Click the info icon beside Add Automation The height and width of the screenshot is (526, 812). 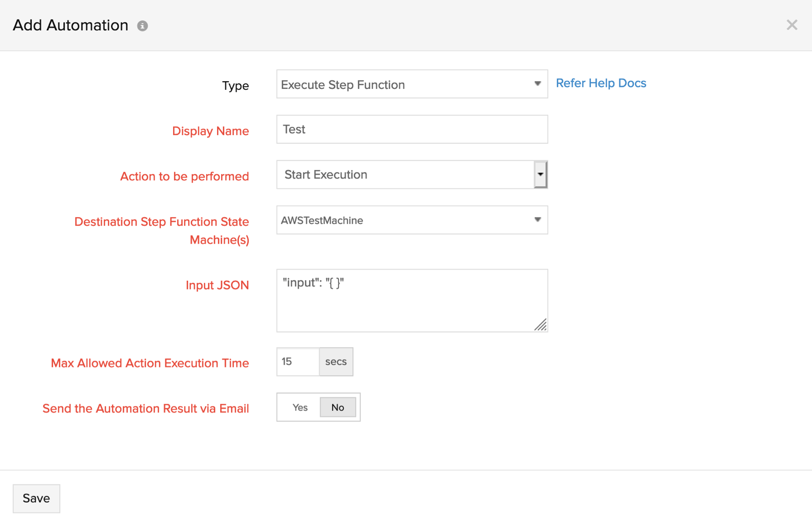pos(143,26)
